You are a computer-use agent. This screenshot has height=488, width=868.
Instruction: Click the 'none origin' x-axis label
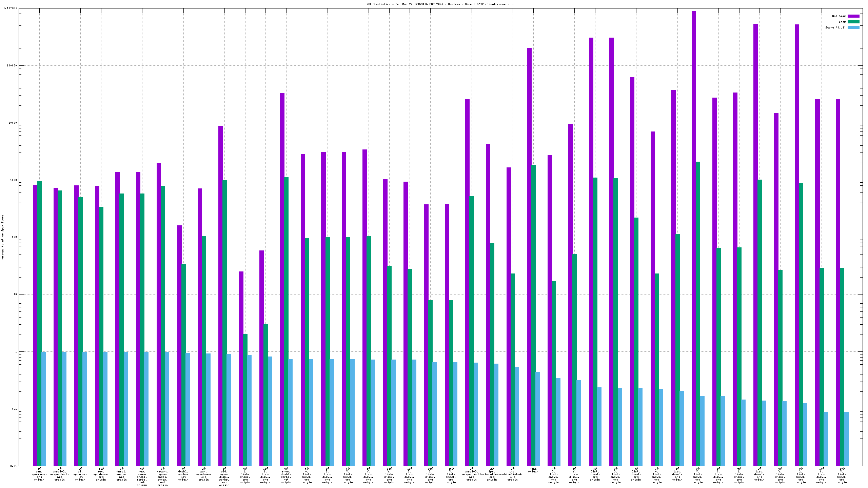(x=533, y=470)
